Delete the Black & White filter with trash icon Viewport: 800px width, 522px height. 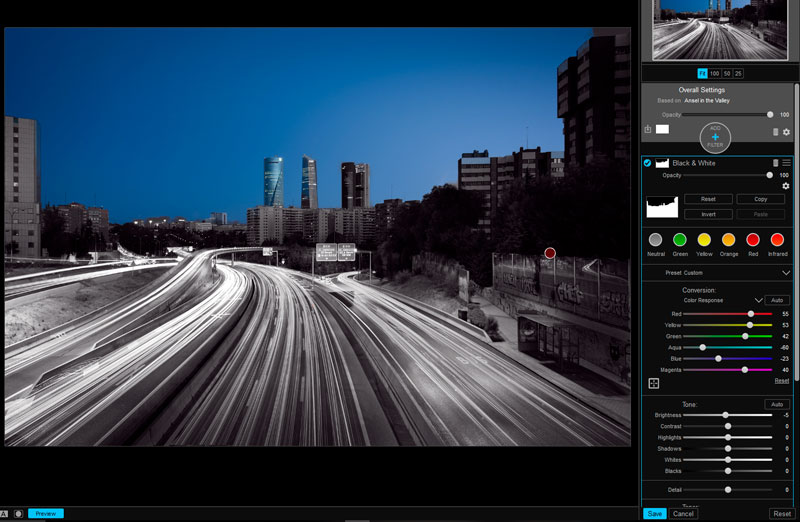pos(776,163)
